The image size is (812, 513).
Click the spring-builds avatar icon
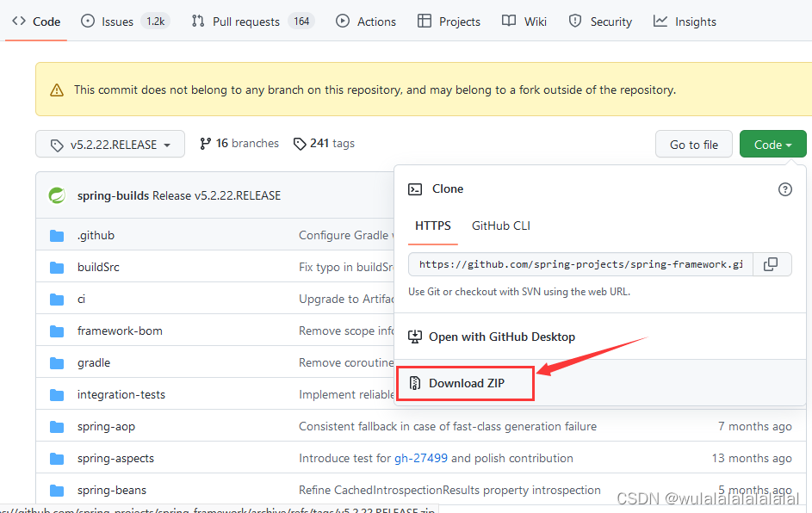[x=57, y=195]
